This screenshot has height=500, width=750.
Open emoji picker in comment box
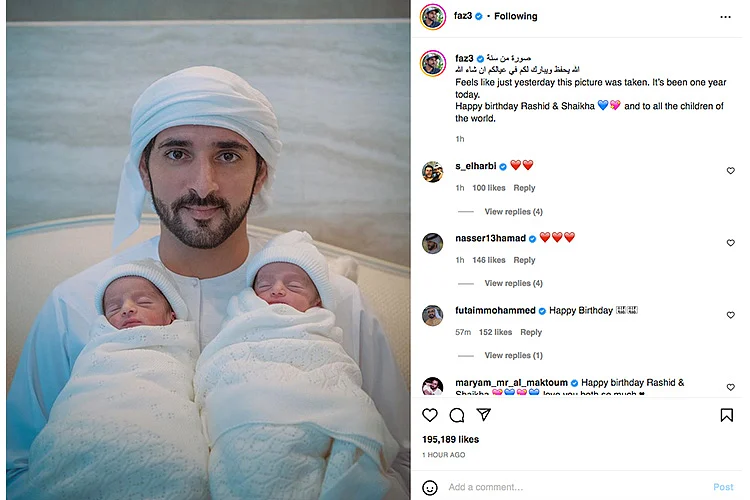pos(430,487)
